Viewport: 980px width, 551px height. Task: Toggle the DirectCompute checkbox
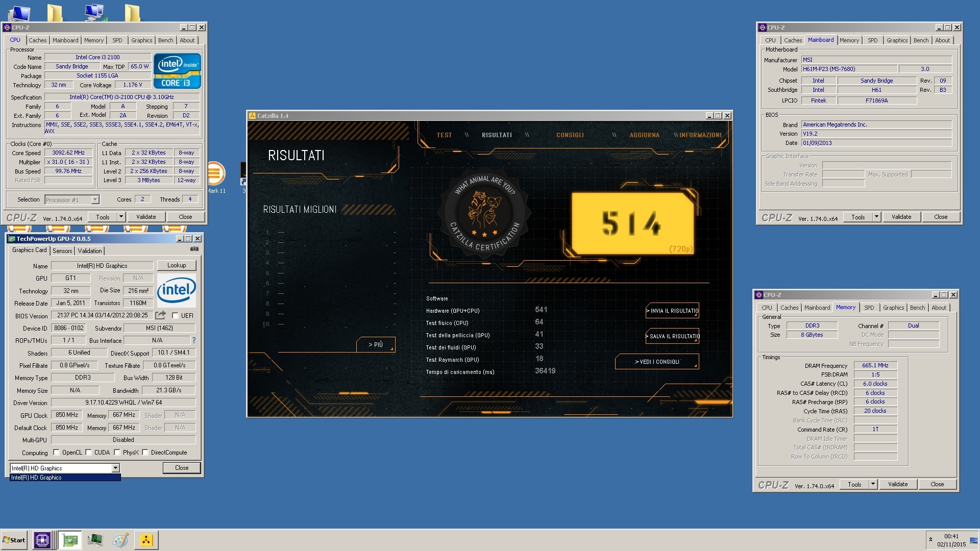[145, 452]
